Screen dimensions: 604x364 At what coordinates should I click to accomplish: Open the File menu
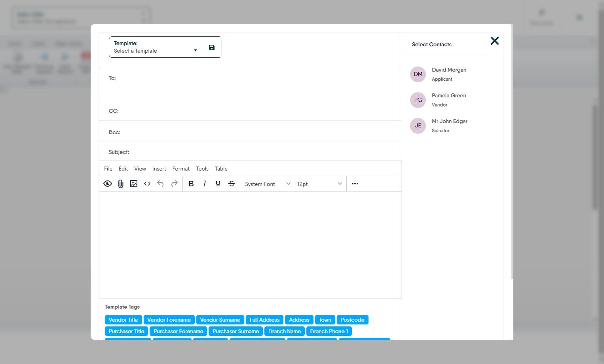click(x=108, y=169)
